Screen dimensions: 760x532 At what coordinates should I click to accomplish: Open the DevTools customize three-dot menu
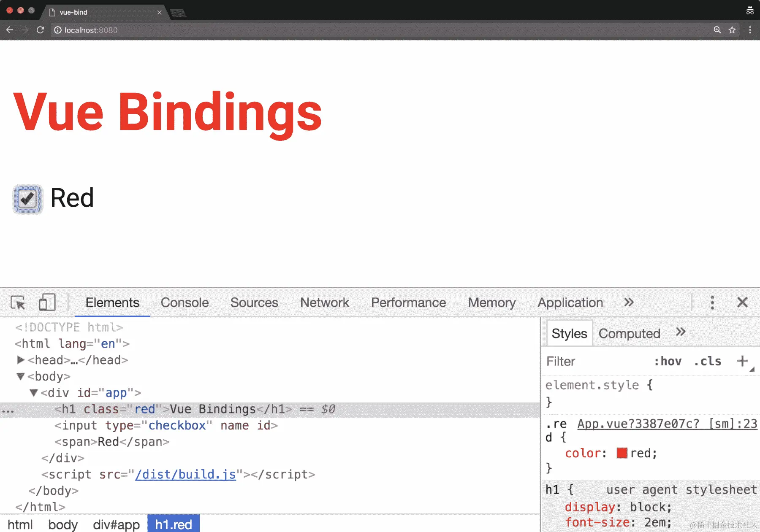[x=712, y=302]
